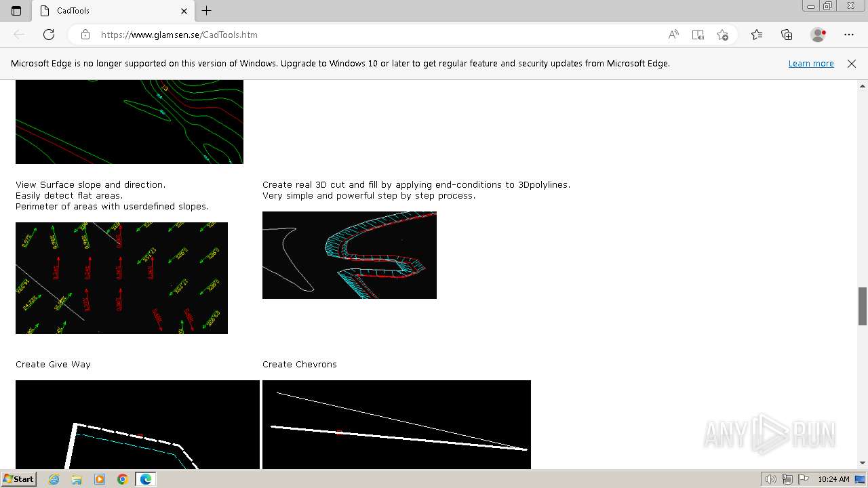Launch Internet Explorer from the taskbar
Screen dimensions: 868x488
click(x=54, y=479)
